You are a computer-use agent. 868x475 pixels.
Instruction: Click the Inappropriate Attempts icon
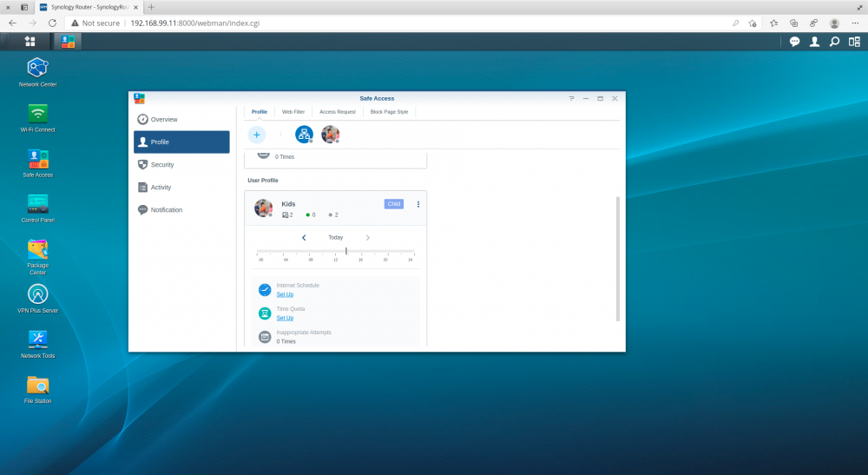[x=265, y=337]
